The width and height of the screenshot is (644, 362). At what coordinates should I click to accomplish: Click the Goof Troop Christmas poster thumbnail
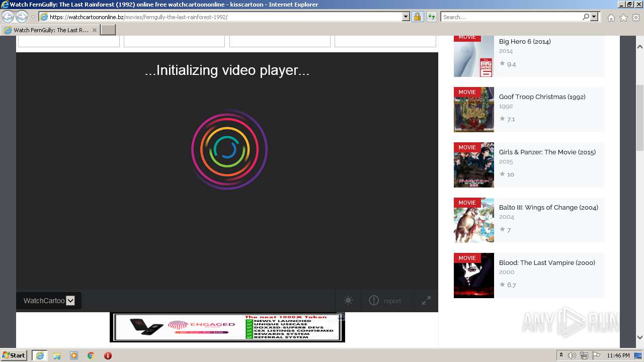point(474,110)
